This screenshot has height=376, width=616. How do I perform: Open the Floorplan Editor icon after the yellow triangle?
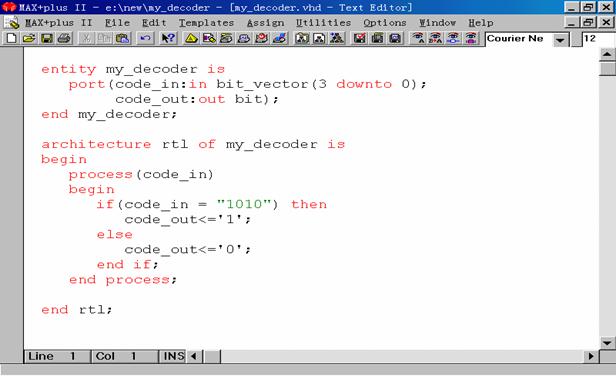pos(209,38)
